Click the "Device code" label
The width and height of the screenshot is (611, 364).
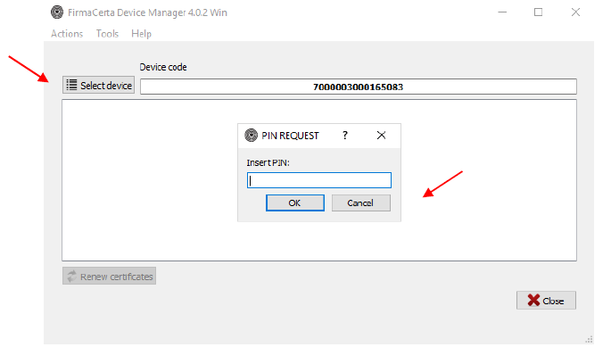(x=163, y=67)
